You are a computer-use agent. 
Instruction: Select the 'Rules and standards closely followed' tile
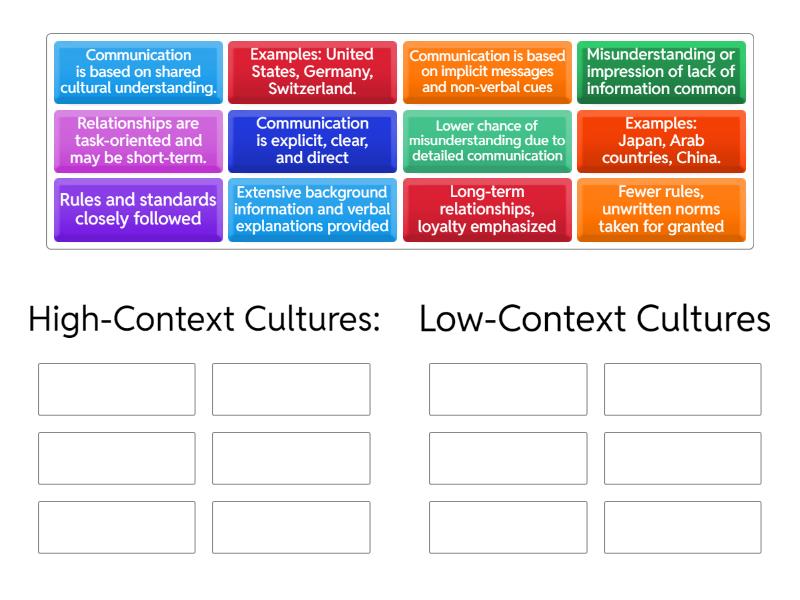pyautogui.click(x=137, y=210)
